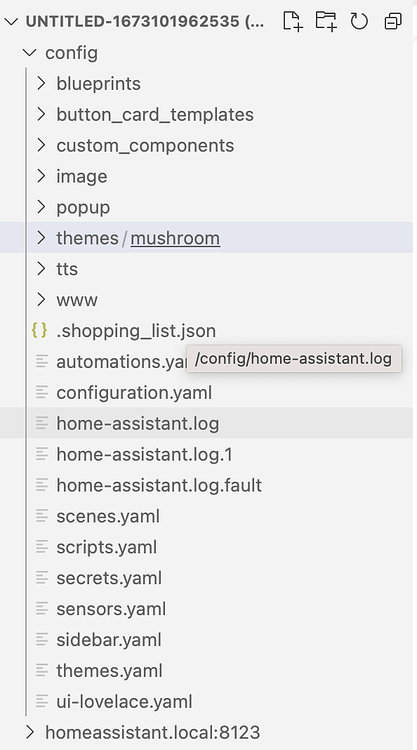
Task: Click the file icon next to secrets.yaml
Action: click(42, 578)
